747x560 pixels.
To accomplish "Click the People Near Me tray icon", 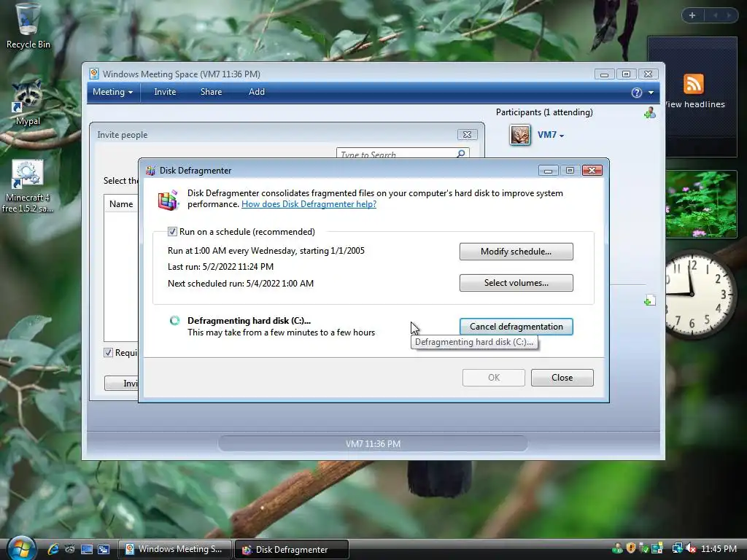I will coord(617,548).
